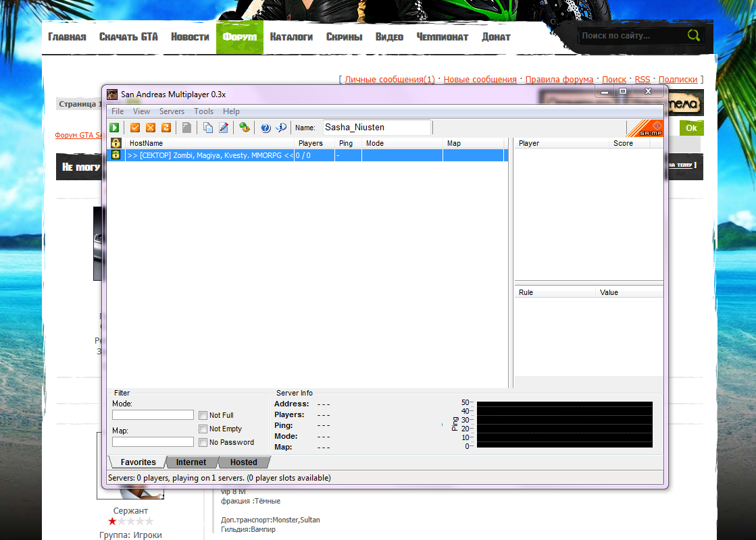Open Каталоги in the site navigation
This screenshot has width=756, height=540.
(x=291, y=37)
